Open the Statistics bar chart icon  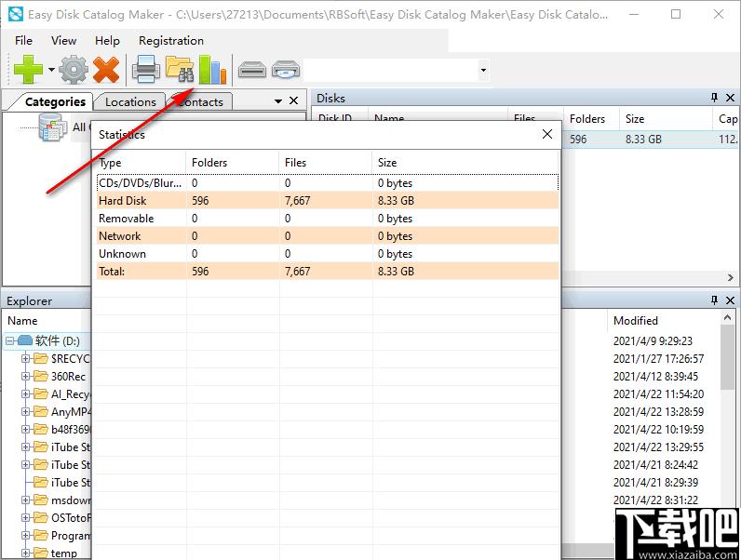(212, 70)
